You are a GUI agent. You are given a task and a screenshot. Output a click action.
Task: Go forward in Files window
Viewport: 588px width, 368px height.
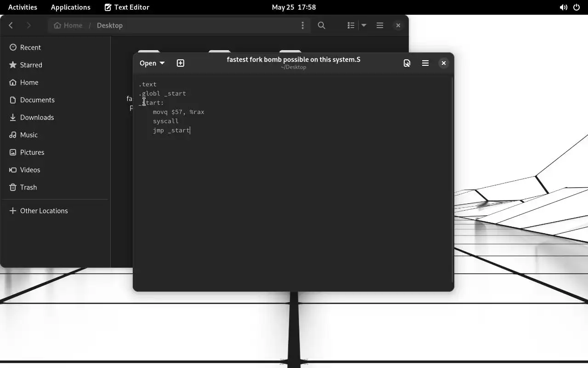pos(28,25)
